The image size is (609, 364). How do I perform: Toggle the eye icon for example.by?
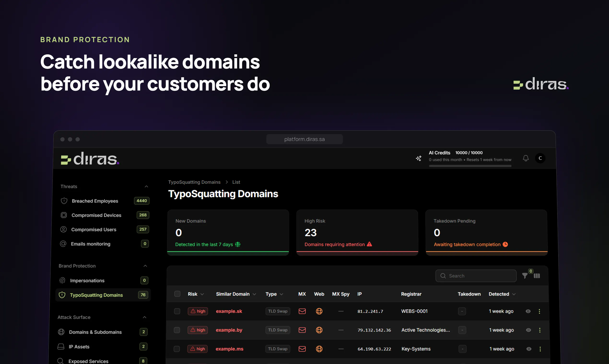pos(528,330)
